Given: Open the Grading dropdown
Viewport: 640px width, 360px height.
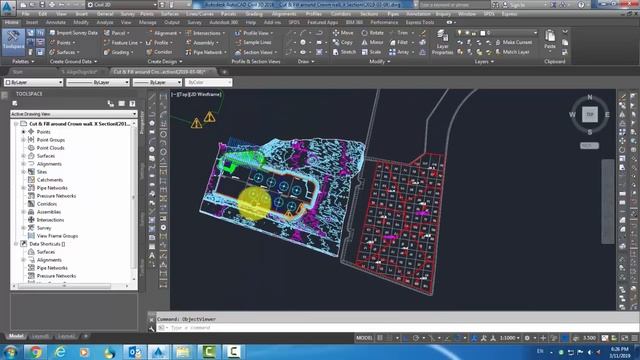Looking at the screenshot, I should click(x=119, y=52).
